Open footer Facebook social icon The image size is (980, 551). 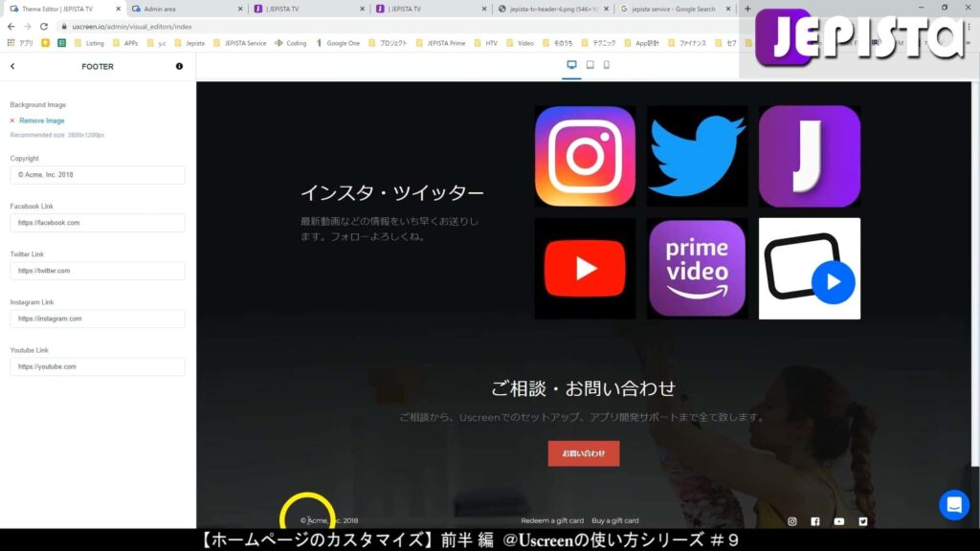pyautogui.click(x=815, y=521)
